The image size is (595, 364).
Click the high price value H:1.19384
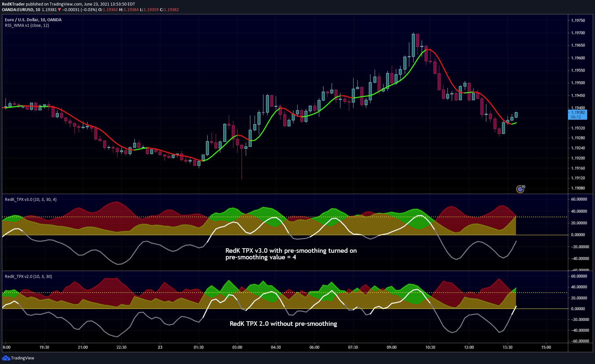click(x=129, y=10)
